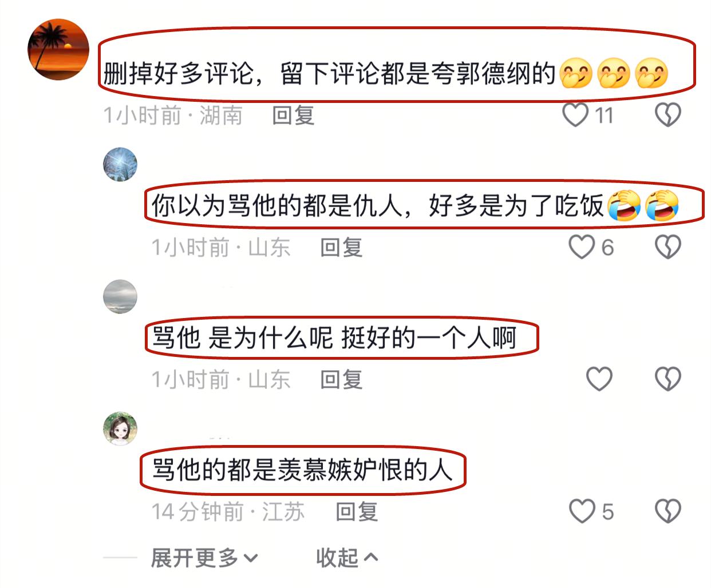Reply to the comment '挺好的一个人啊'
Image resolution: width=711 pixels, height=588 pixels.
[341, 380]
